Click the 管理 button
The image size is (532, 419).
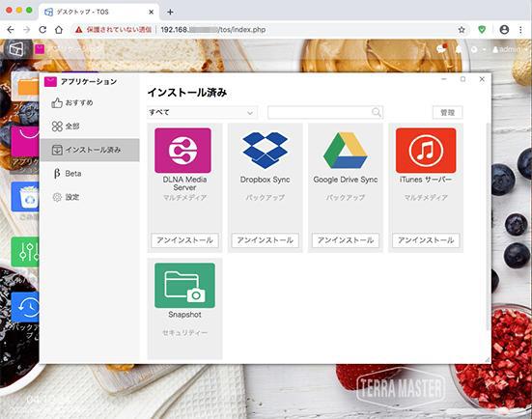(447, 112)
